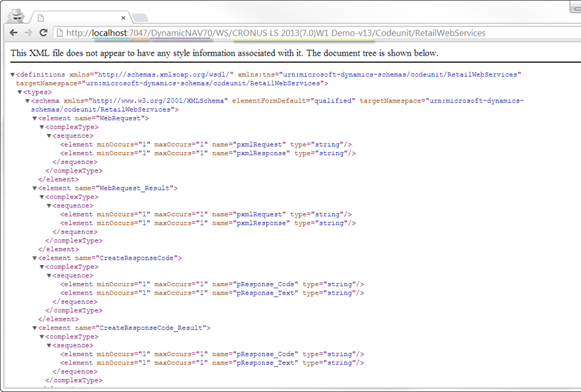Screen dimensions: 581x392
Task: Collapse the CreateResponseCode_Result element node
Action: coord(34,328)
